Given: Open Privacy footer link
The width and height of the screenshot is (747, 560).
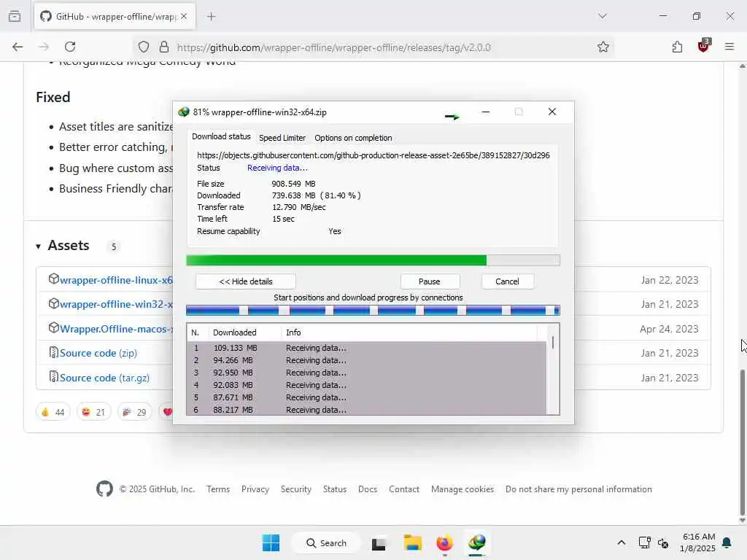Looking at the screenshot, I should click(255, 489).
